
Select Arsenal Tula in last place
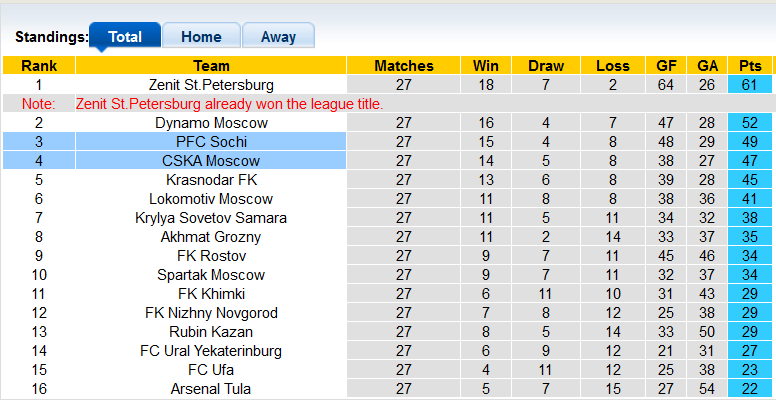211,389
